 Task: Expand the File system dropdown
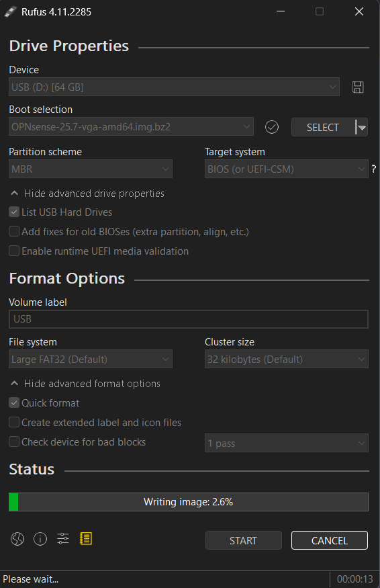(x=91, y=359)
